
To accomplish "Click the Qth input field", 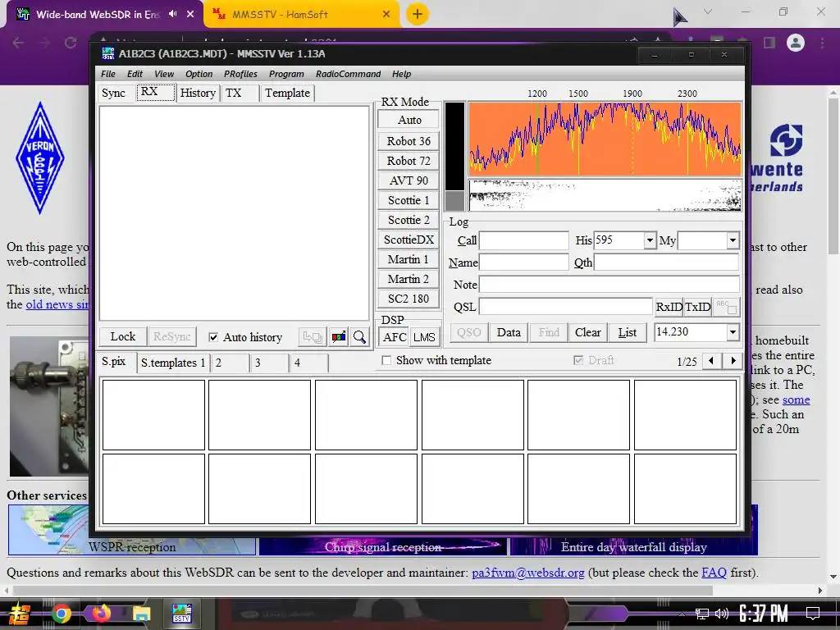I will (x=666, y=262).
